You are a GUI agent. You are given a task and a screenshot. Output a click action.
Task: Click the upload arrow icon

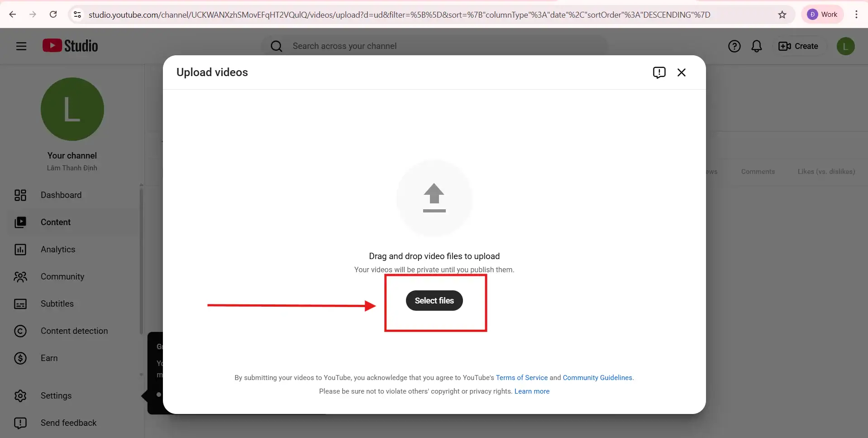(434, 198)
